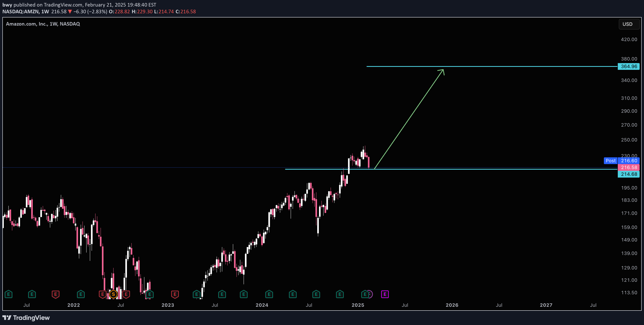Click the blue Post 216.60 price label

pos(622,161)
